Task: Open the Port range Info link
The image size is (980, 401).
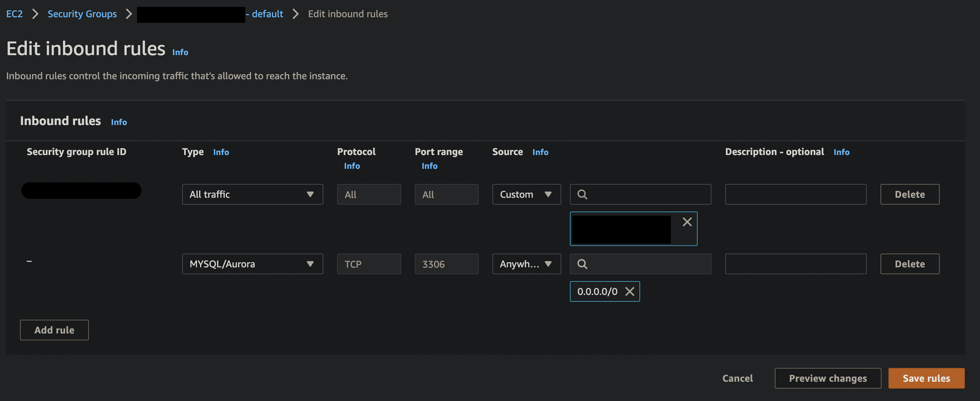Action: 429,166
